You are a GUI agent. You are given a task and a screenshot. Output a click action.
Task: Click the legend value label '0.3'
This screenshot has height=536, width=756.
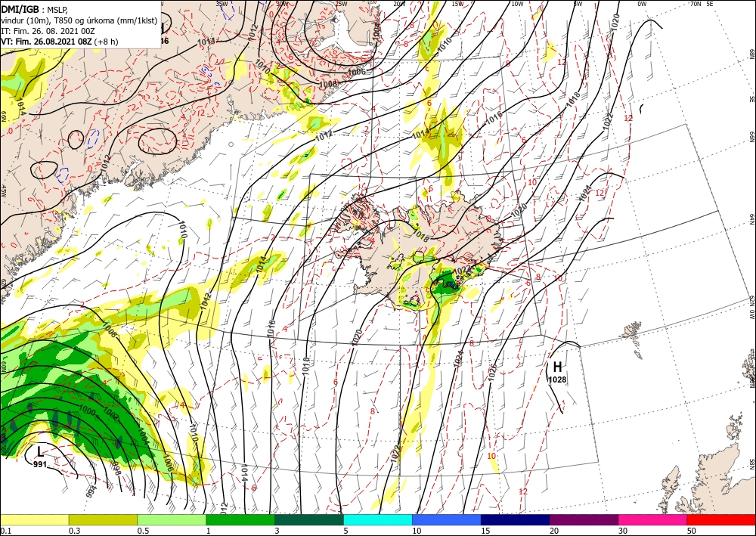click(x=74, y=531)
